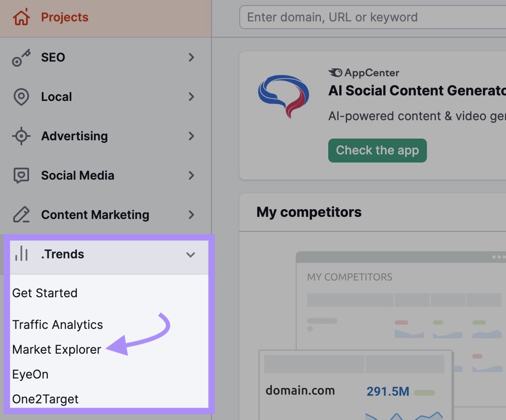Select the .Trends bar chart icon

[21, 254]
